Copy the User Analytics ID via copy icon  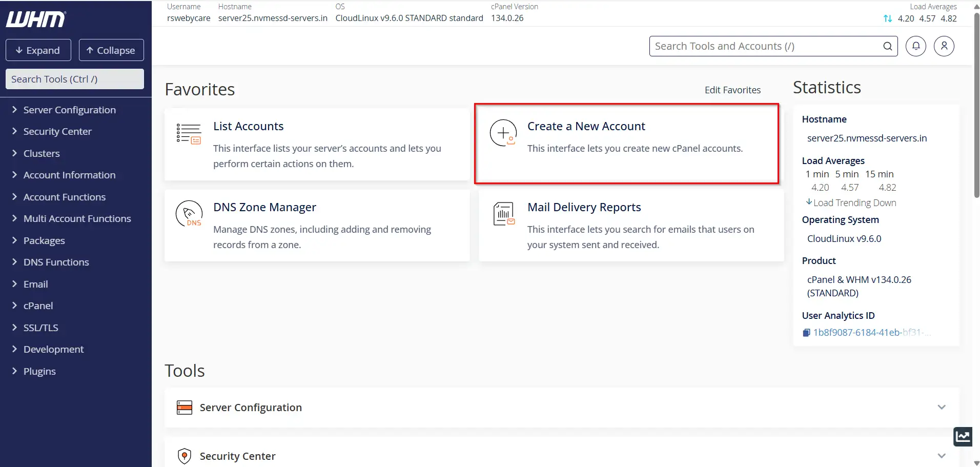pos(806,333)
